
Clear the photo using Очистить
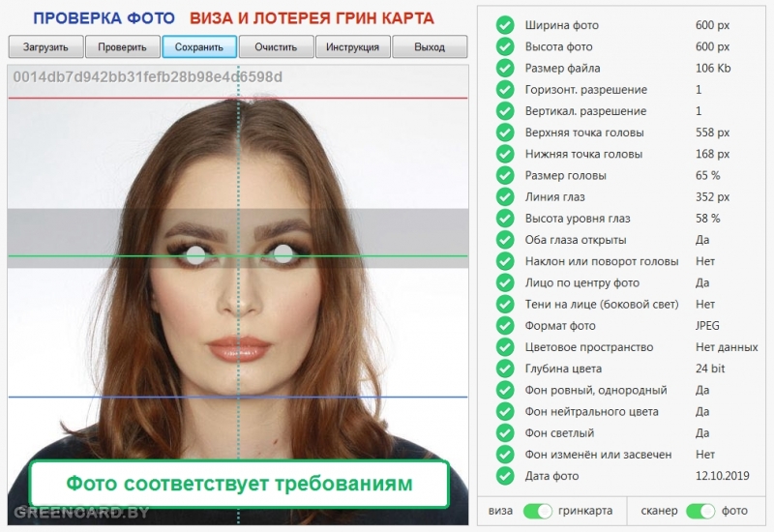coord(276,46)
